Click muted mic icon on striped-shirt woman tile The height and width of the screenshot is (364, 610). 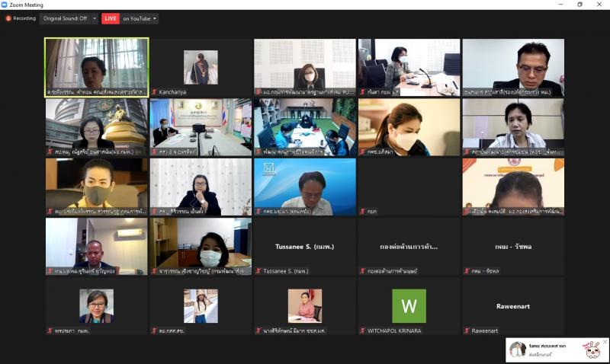pyautogui.click(x=467, y=152)
